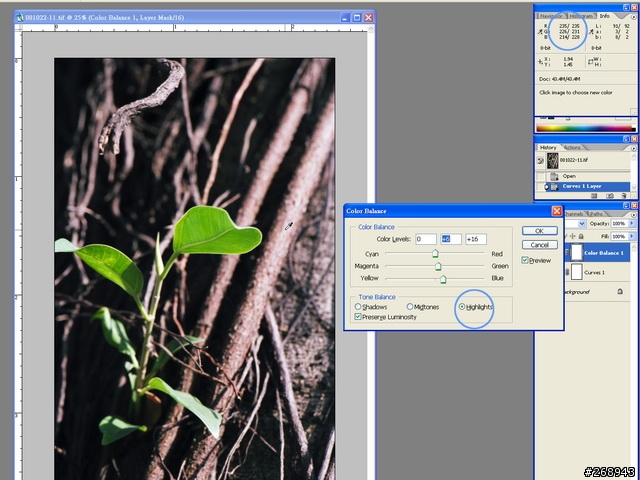The image size is (640, 480).
Task: Open the Paths tab
Action: point(596,214)
